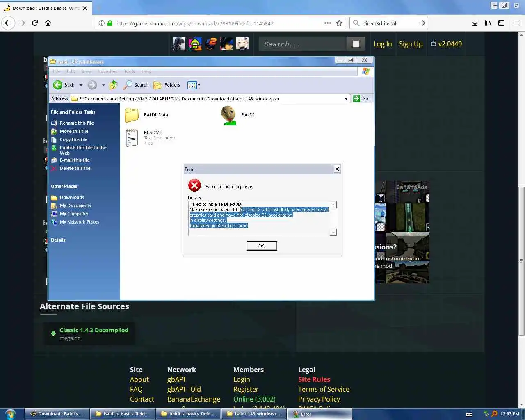
Task: Select the BALDI executable icon
Action: click(x=238, y=115)
